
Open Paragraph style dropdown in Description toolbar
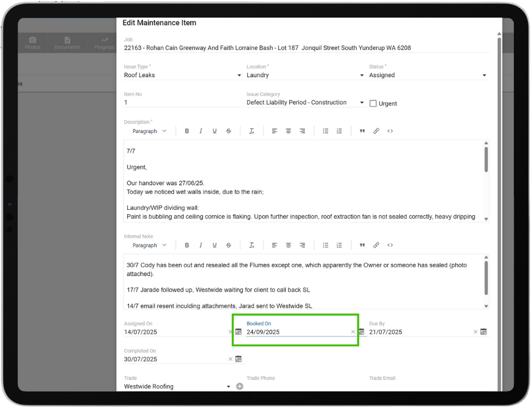pos(149,131)
